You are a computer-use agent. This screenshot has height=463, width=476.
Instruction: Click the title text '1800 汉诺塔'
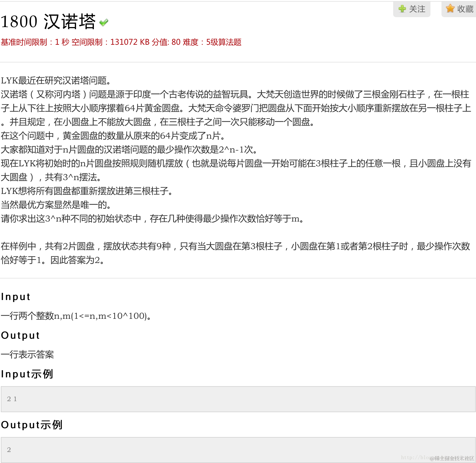(48, 22)
